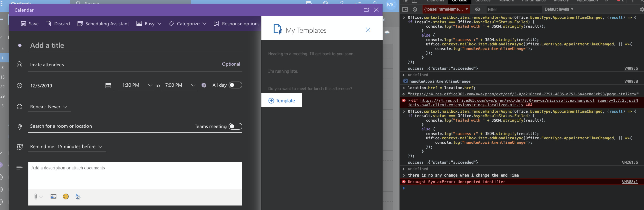Viewport: 644px width, 210px height.
Task: Click the Scheduling Assistant button
Action: pyautogui.click(x=103, y=24)
